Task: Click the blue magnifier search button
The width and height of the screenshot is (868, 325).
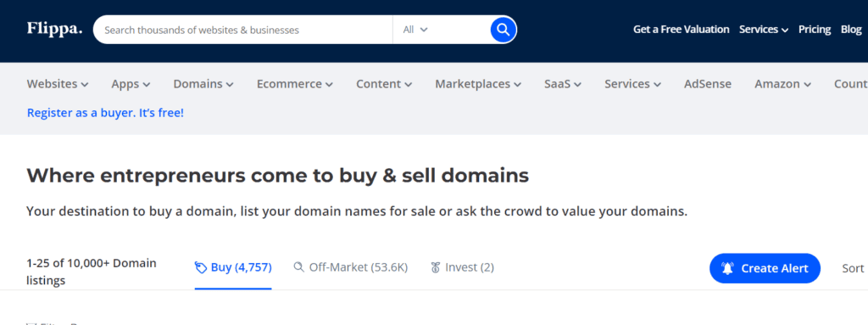Action: 503,30
